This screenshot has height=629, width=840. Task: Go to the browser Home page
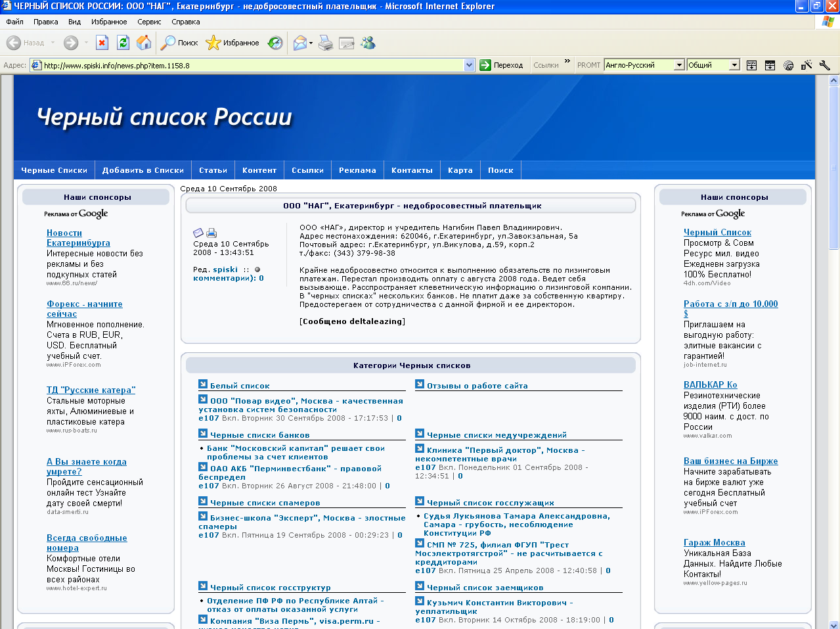point(144,43)
